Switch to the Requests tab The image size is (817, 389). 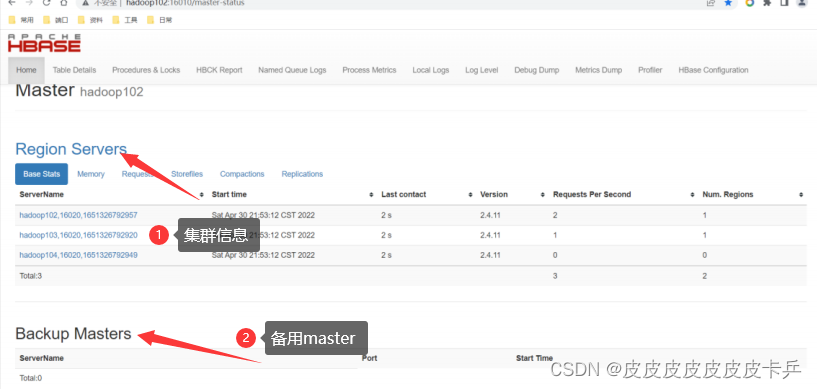138,174
